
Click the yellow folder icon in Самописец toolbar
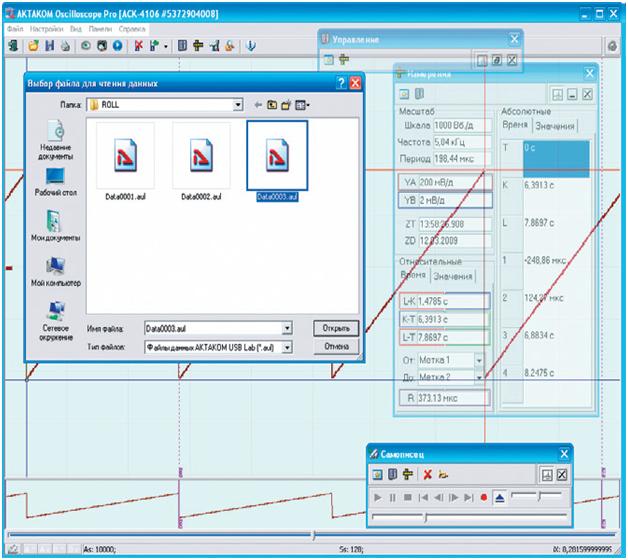[443, 475]
